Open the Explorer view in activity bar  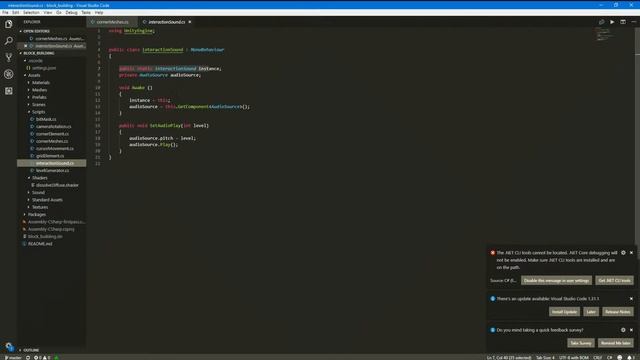click(9, 24)
